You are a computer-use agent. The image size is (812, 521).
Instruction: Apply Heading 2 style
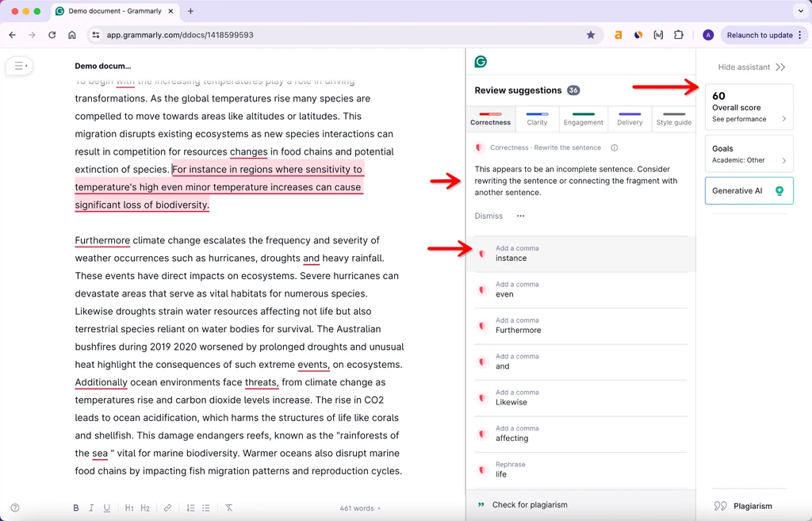pos(145,508)
